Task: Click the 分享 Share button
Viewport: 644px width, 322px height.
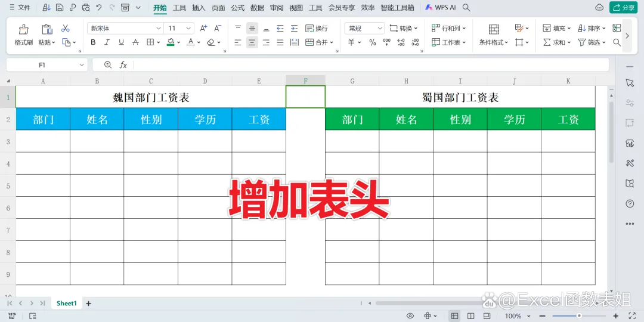Action: pyautogui.click(x=624, y=7)
